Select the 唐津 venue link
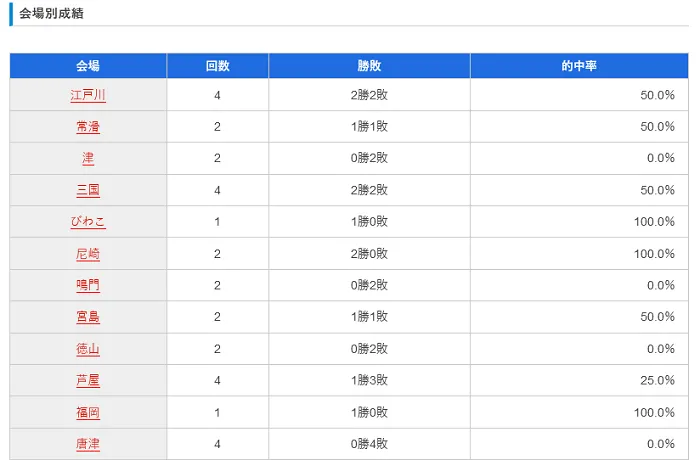Image resolution: width=700 pixels, height=460 pixels. pyautogui.click(x=88, y=444)
